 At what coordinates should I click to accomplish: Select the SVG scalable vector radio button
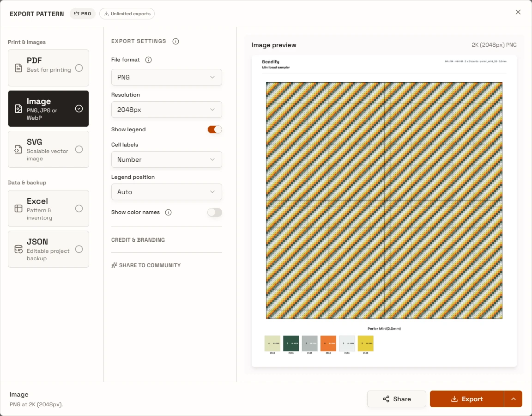[79, 149]
